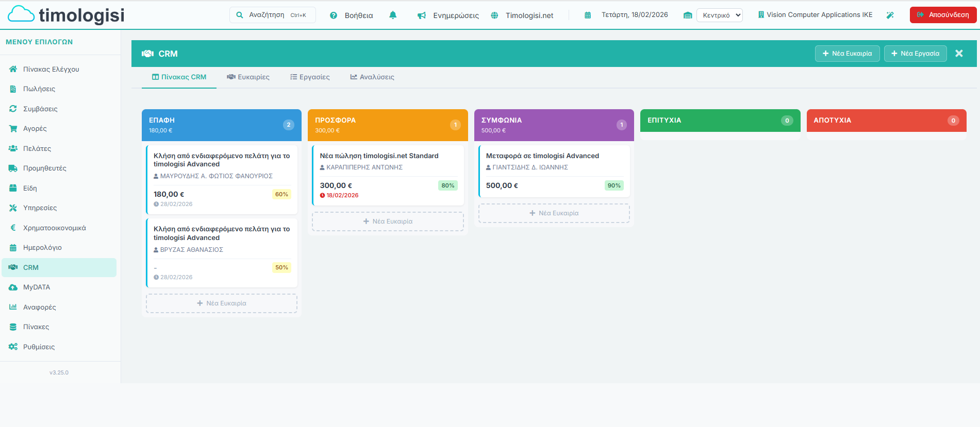Click count badge 2 in ΕΠΑΦΗ header
This screenshot has width=980, height=427.
click(x=289, y=125)
